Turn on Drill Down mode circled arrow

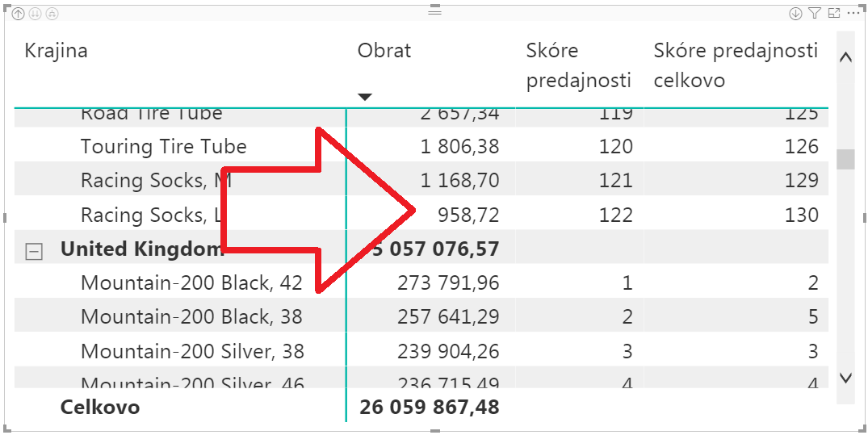coord(795,13)
